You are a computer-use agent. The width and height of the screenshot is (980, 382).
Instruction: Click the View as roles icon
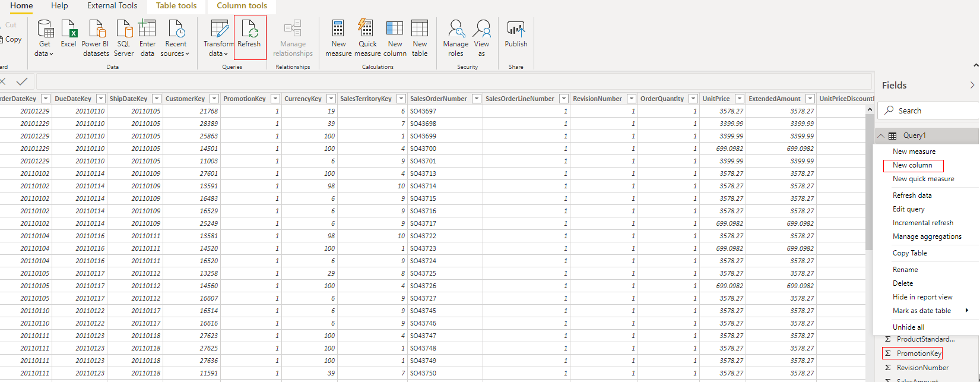coord(482,29)
